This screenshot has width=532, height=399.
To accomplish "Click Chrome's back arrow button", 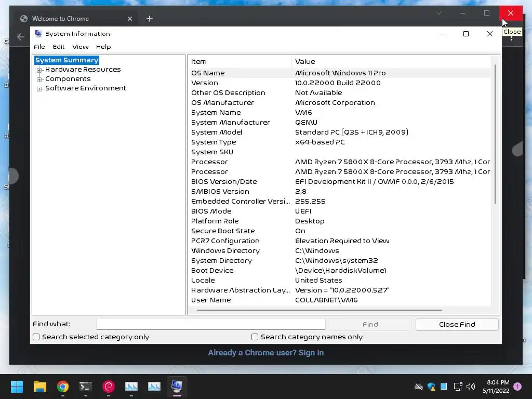I will coord(21,37).
